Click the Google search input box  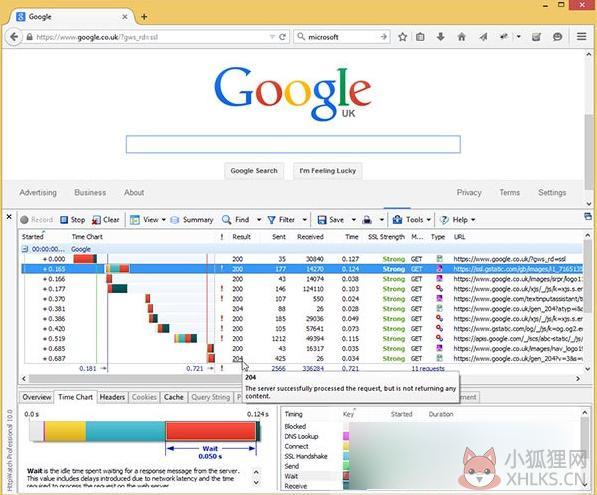(x=293, y=144)
